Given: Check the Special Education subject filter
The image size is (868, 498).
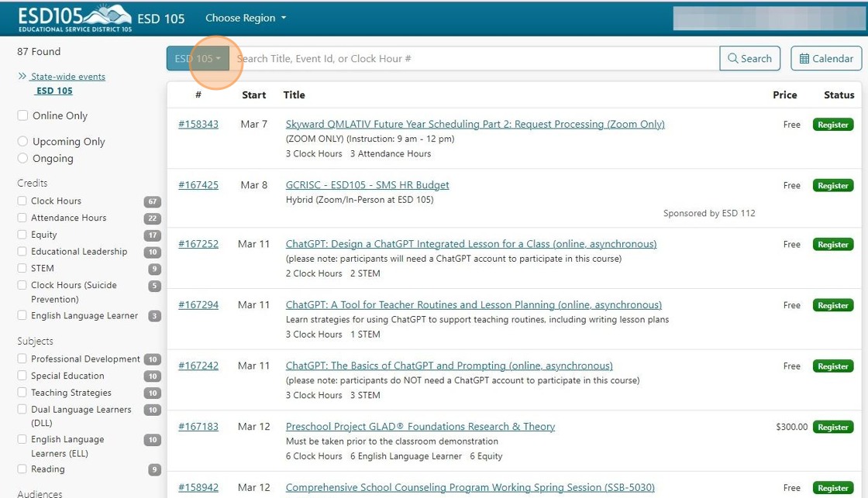Looking at the screenshot, I should pos(22,375).
